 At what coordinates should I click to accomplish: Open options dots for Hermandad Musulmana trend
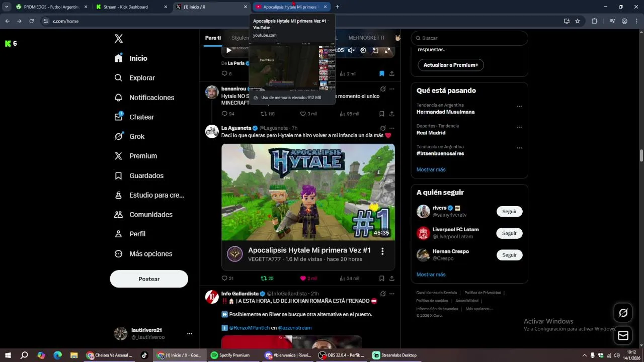[519, 107]
